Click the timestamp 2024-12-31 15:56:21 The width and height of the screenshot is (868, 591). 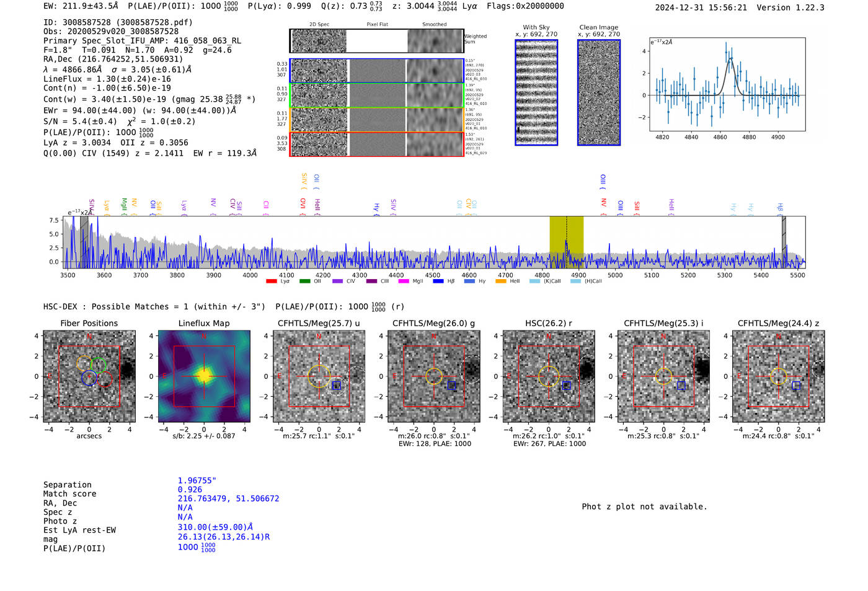coord(701,7)
